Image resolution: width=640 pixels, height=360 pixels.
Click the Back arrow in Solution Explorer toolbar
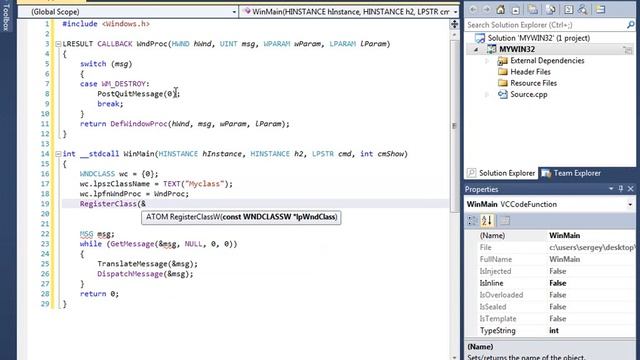point(473,9)
